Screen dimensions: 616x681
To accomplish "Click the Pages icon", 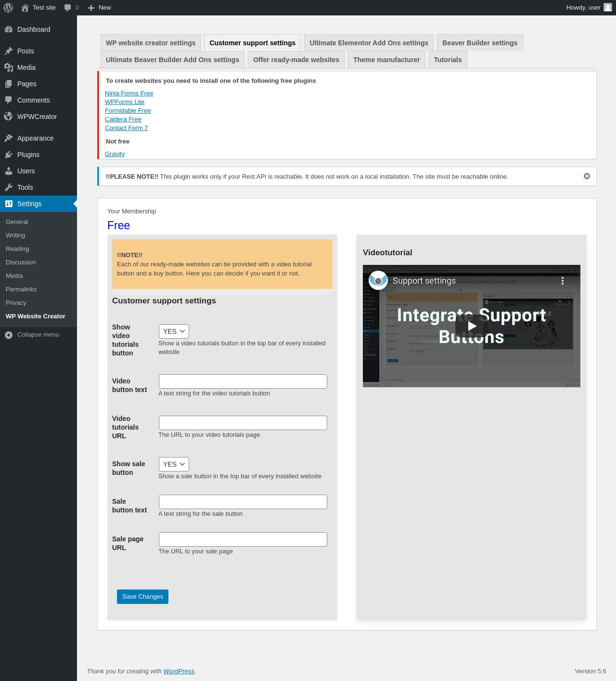I will [x=9, y=84].
